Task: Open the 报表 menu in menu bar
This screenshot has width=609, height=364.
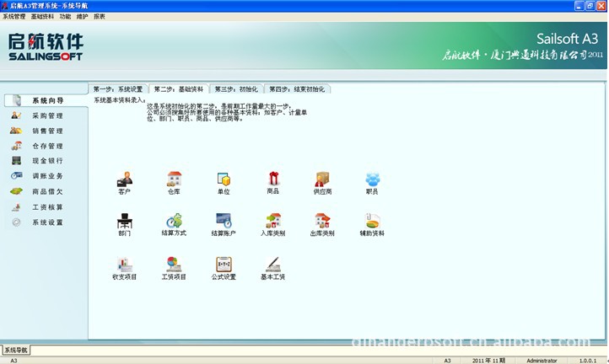Action: [100, 16]
